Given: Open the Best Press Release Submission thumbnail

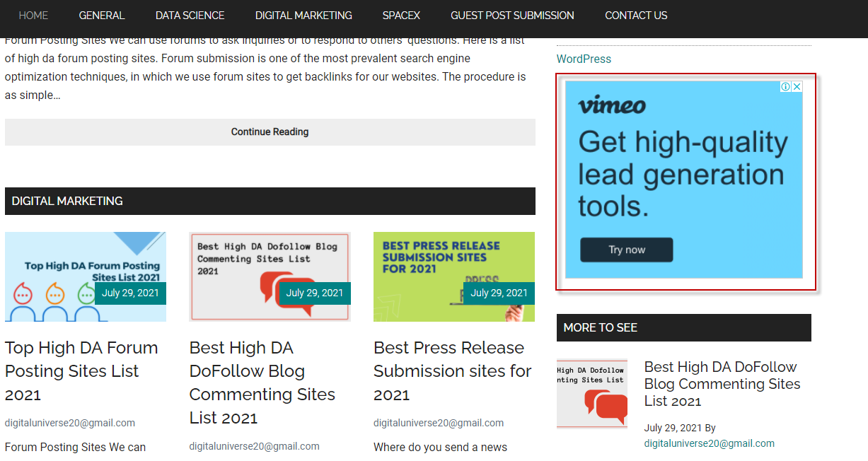Looking at the screenshot, I should pyautogui.click(x=454, y=276).
